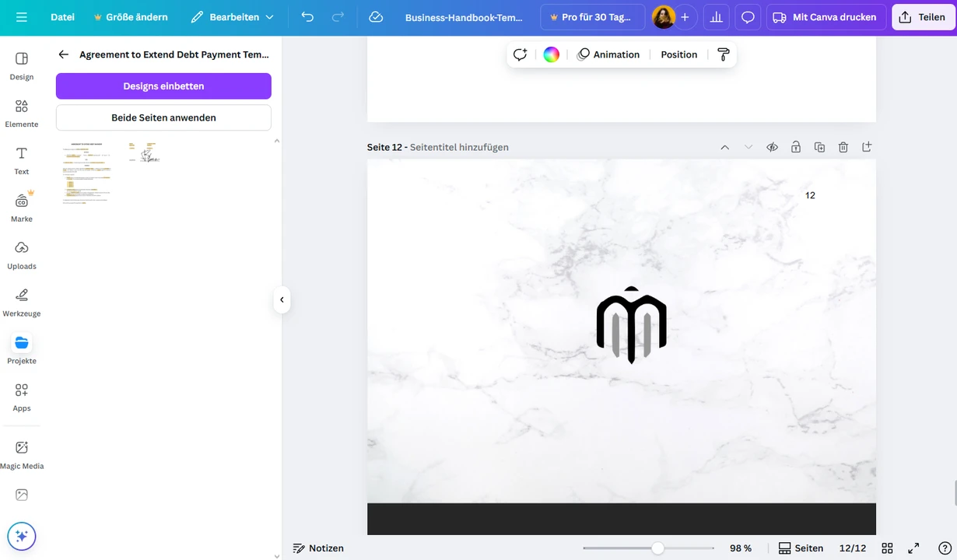Open the image app icon below Magic Media
This screenshot has width=957, height=560.
click(22, 495)
